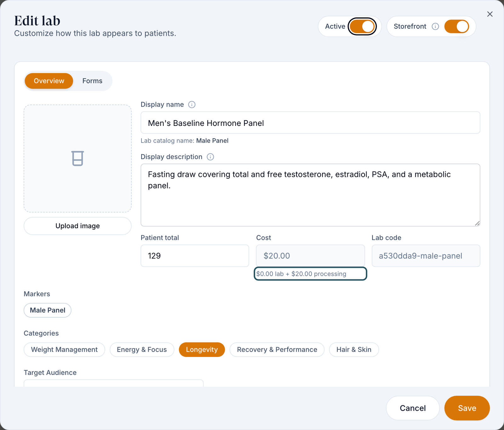This screenshot has width=504, height=430.
Task: Toggle the Storefront switch
Action: pos(456,26)
